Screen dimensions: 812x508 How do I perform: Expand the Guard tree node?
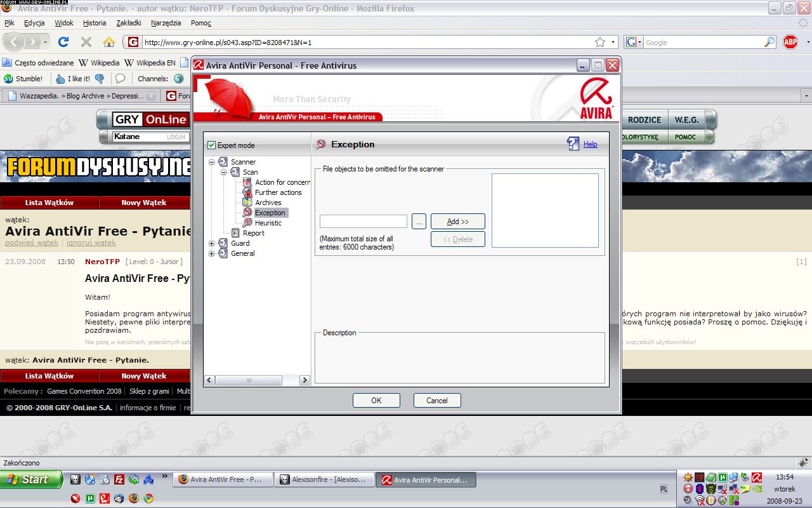pyautogui.click(x=212, y=243)
